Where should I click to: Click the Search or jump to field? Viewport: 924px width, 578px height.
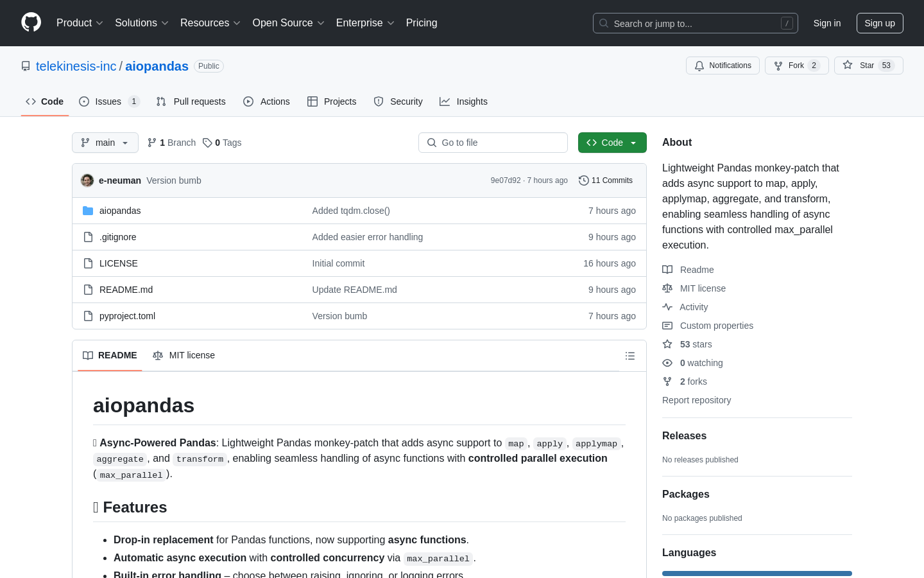[696, 23]
